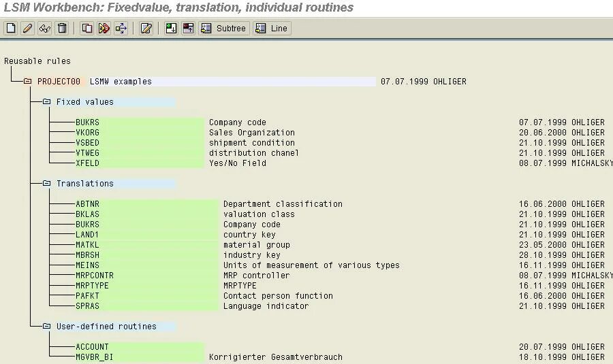
Task: Collapse the PROJECT00 folder node
Action: tap(27, 81)
